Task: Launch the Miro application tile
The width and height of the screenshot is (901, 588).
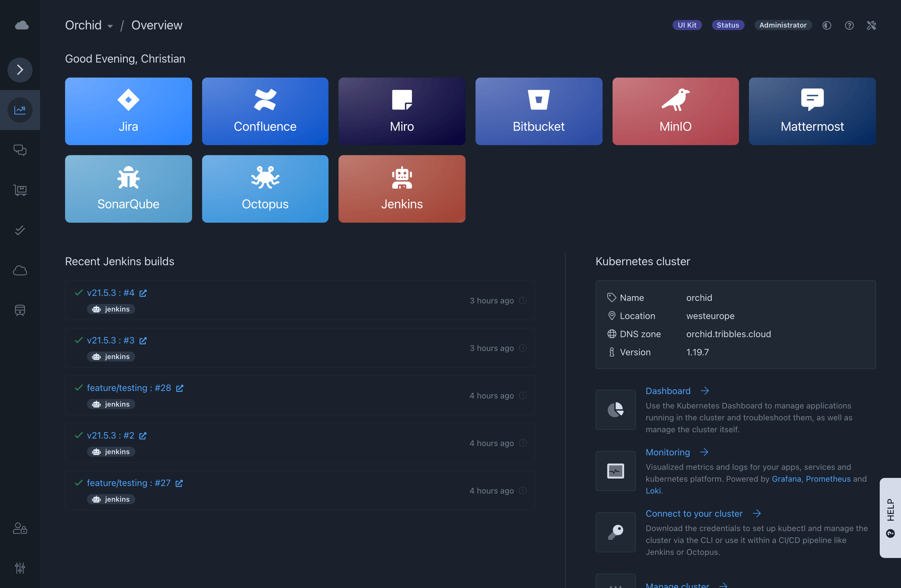Action: 402,111
